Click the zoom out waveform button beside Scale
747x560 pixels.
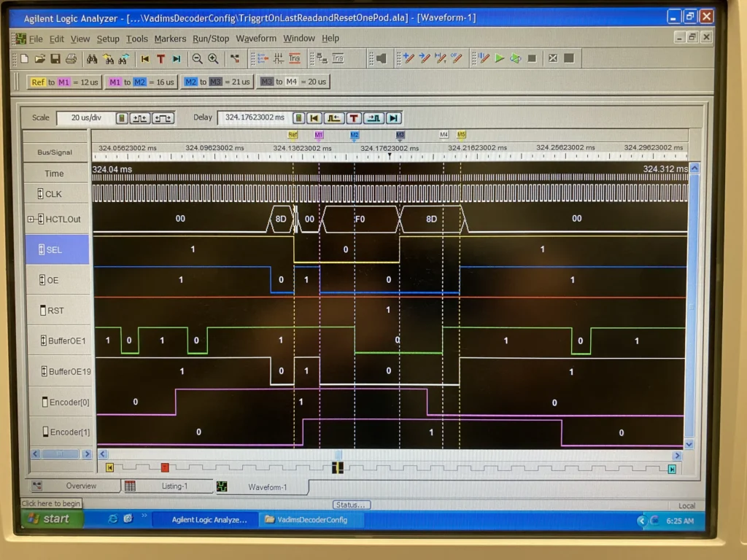click(163, 118)
